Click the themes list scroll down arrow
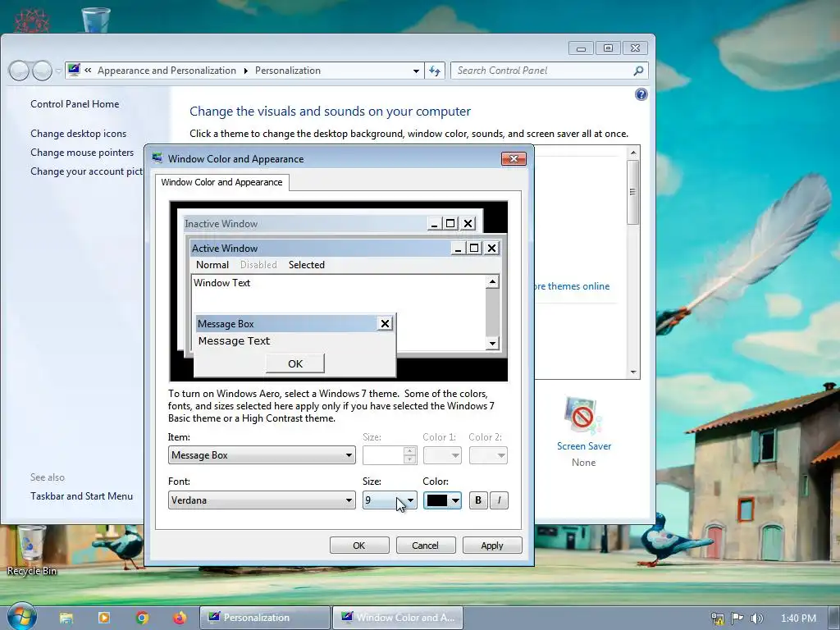Image resolution: width=840 pixels, height=630 pixels. pyautogui.click(x=633, y=372)
